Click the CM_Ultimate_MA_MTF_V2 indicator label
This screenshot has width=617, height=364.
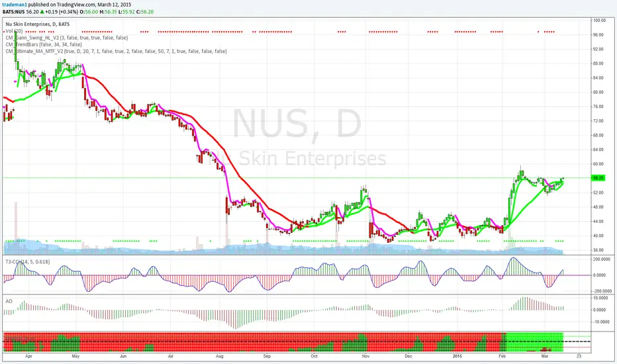click(116, 51)
